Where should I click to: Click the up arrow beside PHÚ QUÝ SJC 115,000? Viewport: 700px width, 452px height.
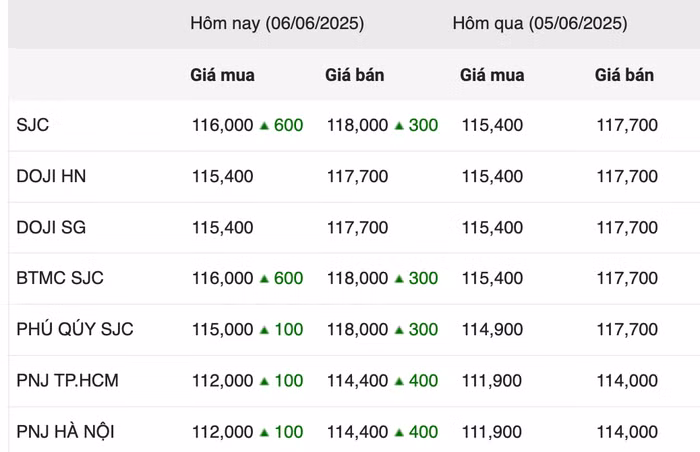coord(264,330)
